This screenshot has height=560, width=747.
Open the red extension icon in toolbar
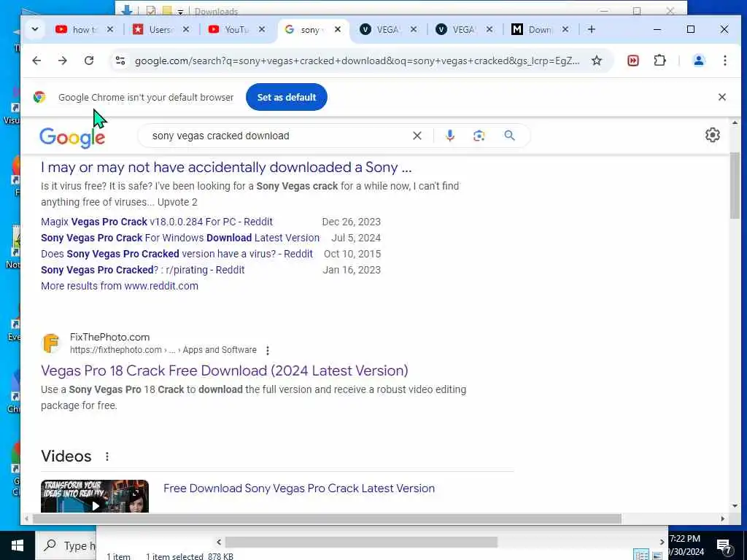[x=632, y=61]
